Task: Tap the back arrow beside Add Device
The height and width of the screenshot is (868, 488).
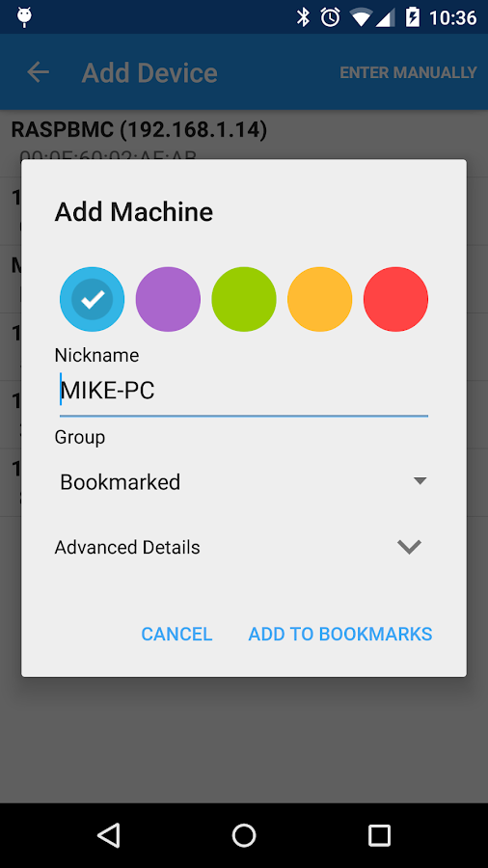Action: coord(39,72)
